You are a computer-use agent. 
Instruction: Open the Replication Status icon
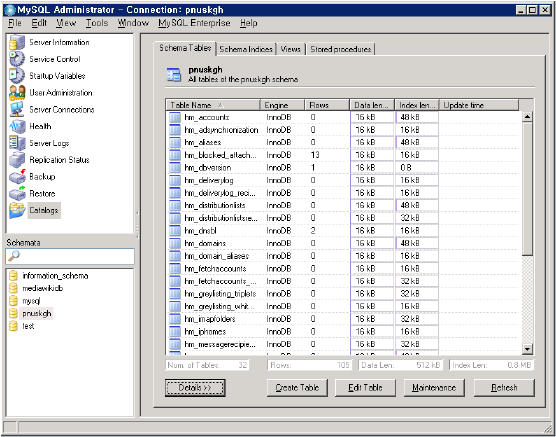17,160
